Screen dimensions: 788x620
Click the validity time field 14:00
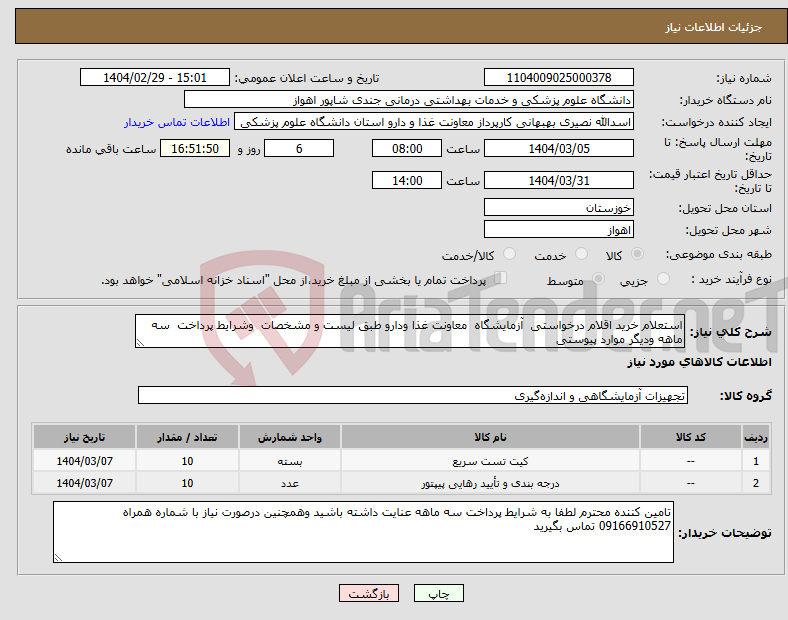click(407, 180)
